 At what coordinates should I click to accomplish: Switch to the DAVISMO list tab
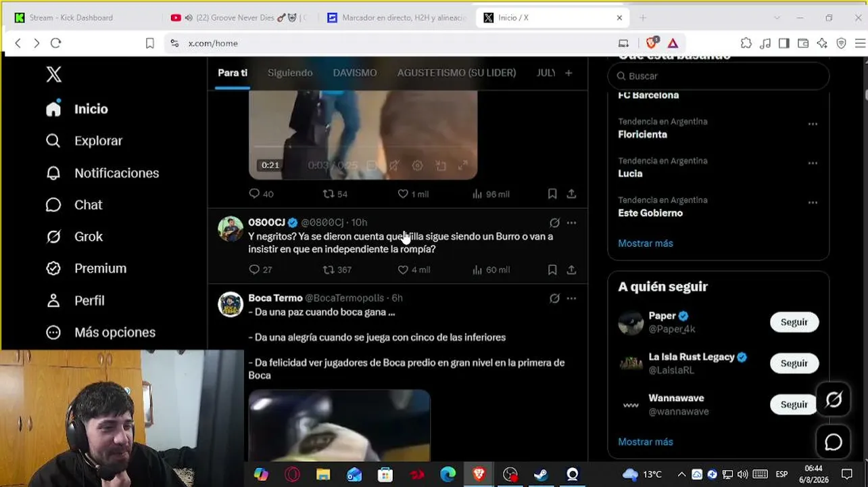(355, 73)
